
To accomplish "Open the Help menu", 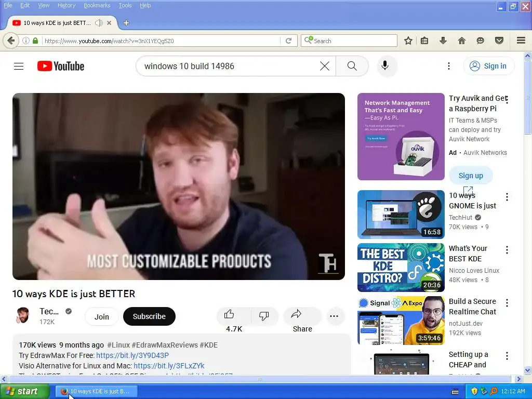I will pos(145,5).
